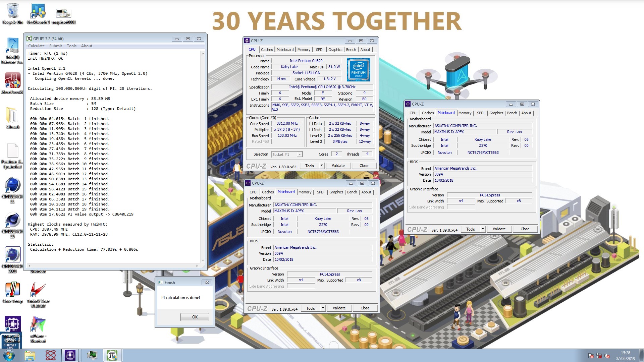Viewport: 644px width, 362px height.
Task: Click MAXIMUS IX APEX in the lower CPU-Z window
Action: 305,211
